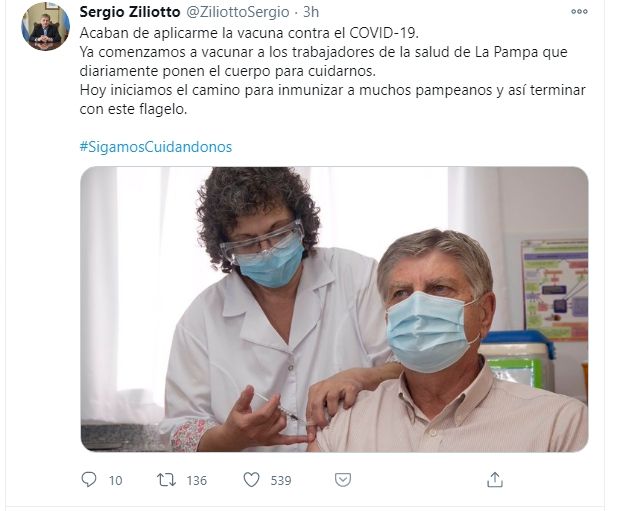This screenshot has height=511, width=633.
Task: Click the tweet line mentioning La Pampa
Action: coord(323,52)
